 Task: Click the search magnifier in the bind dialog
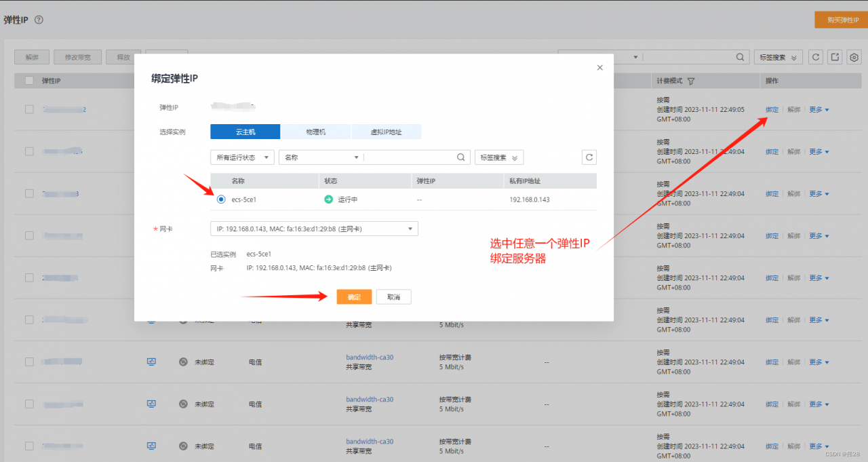tap(461, 157)
